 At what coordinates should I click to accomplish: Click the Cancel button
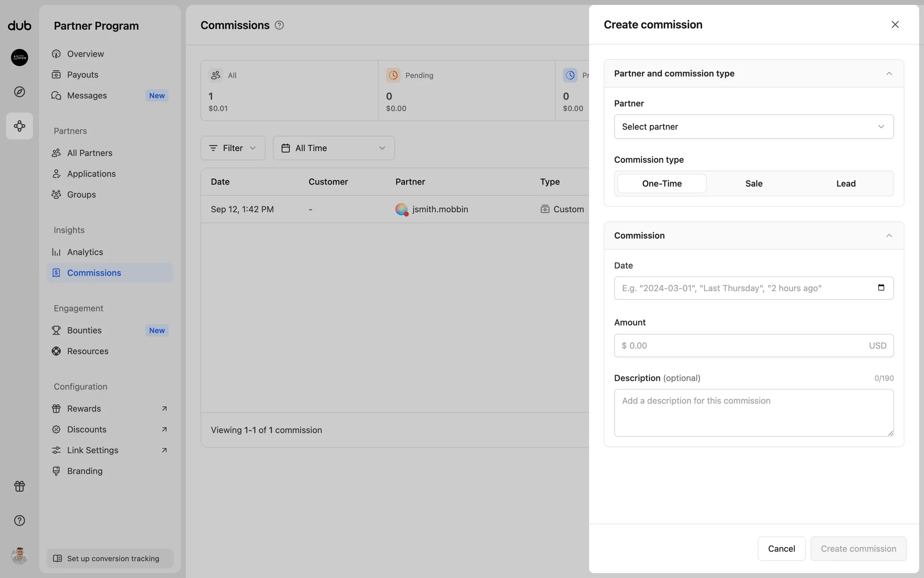point(781,549)
